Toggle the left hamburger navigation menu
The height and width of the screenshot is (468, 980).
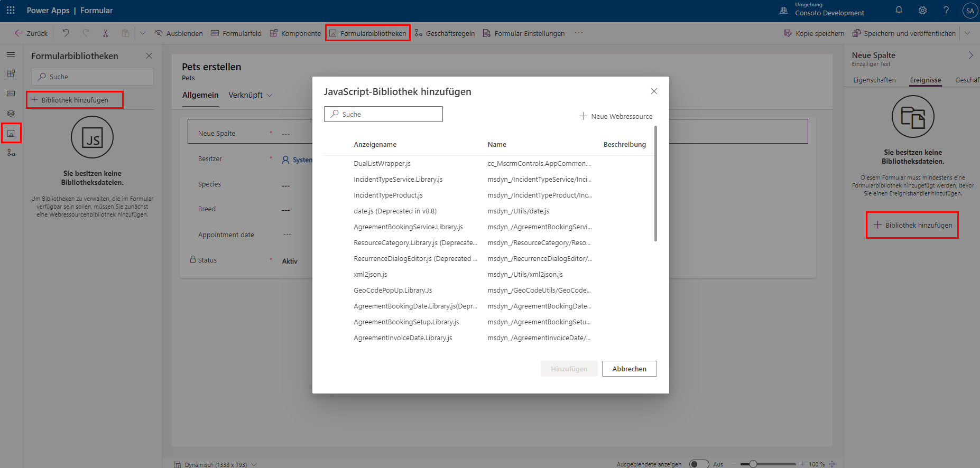(x=11, y=54)
